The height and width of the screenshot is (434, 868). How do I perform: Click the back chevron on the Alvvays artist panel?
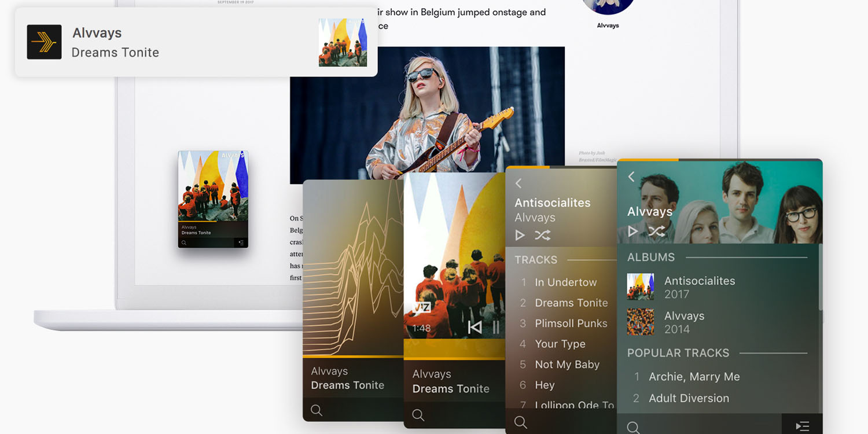[631, 177]
